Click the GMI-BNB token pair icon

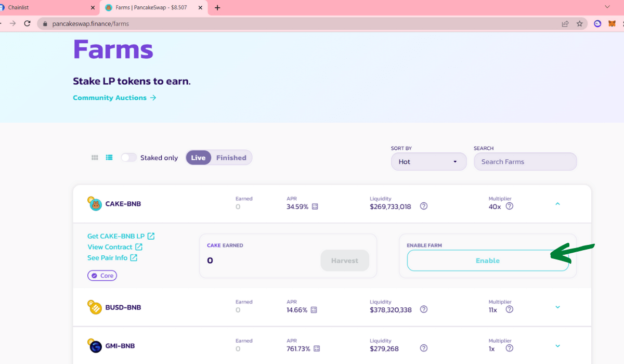95,346
